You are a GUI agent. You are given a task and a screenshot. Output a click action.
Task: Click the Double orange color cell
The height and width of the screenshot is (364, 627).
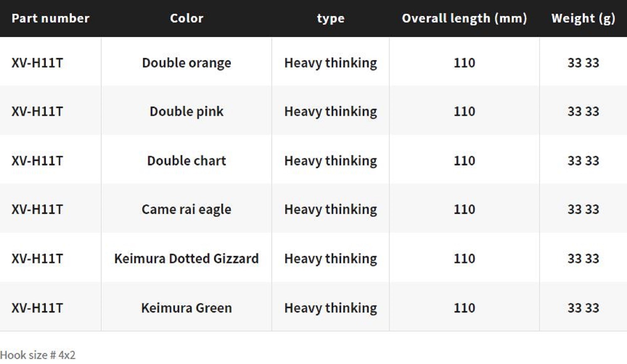pyautogui.click(x=187, y=63)
